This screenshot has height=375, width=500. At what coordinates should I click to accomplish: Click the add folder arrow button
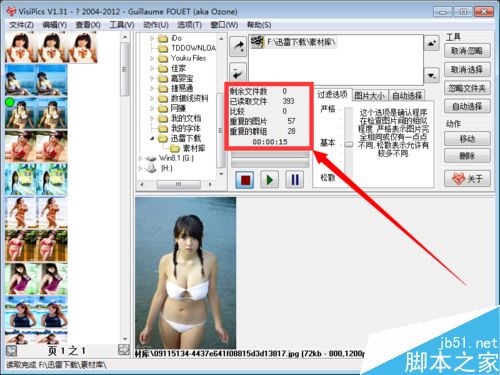click(238, 46)
